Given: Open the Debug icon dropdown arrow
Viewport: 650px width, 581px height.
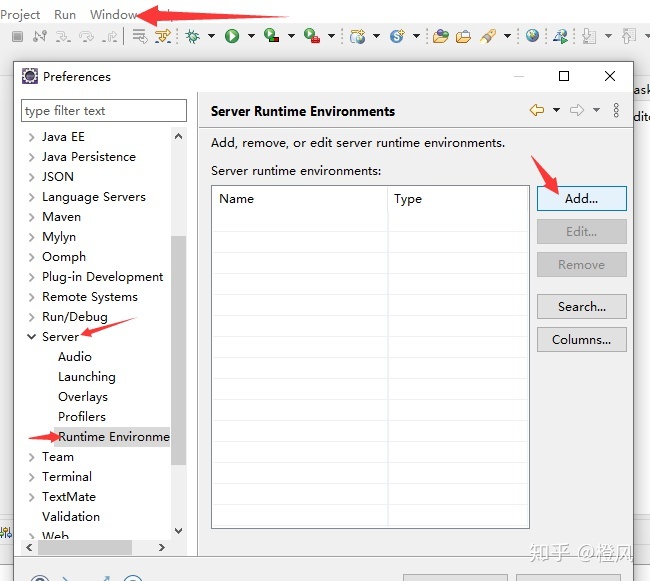Looking at the screenshot, I should tap(211, 36).
